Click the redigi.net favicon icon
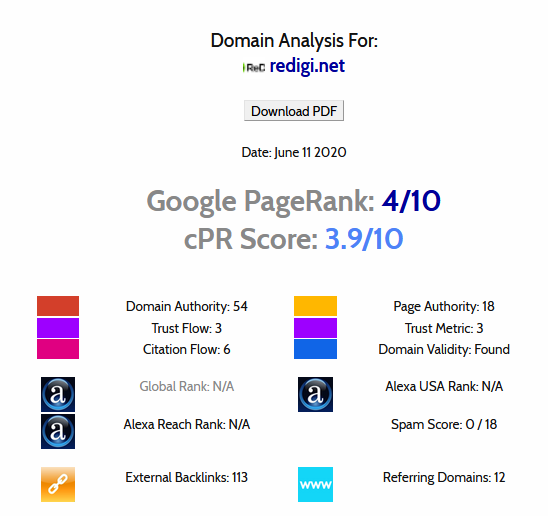The image size is (548, 516). pyautogui.click(x=254, y=67)
